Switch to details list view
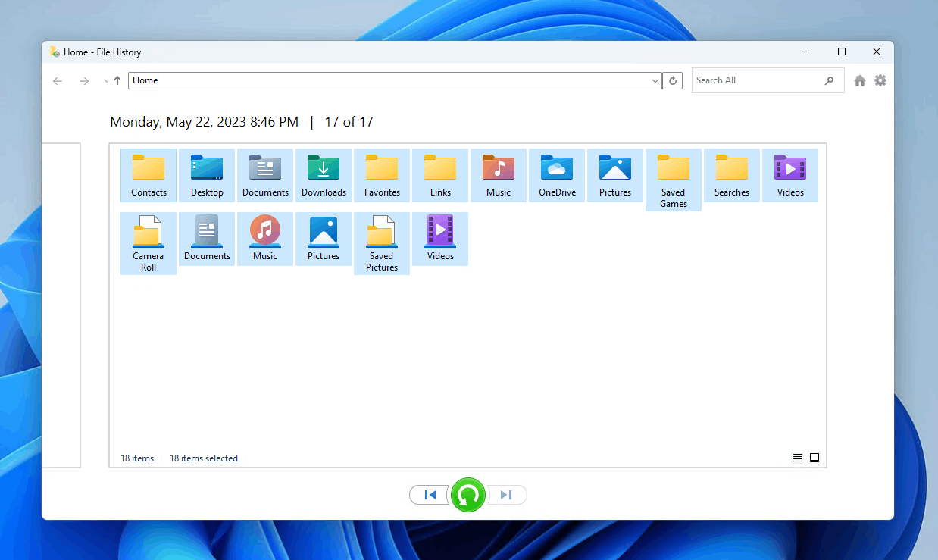 798,458
